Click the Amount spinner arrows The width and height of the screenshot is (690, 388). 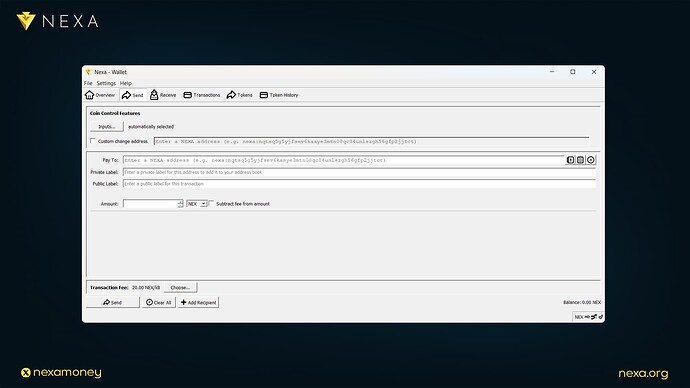click(x=180, y=204)
